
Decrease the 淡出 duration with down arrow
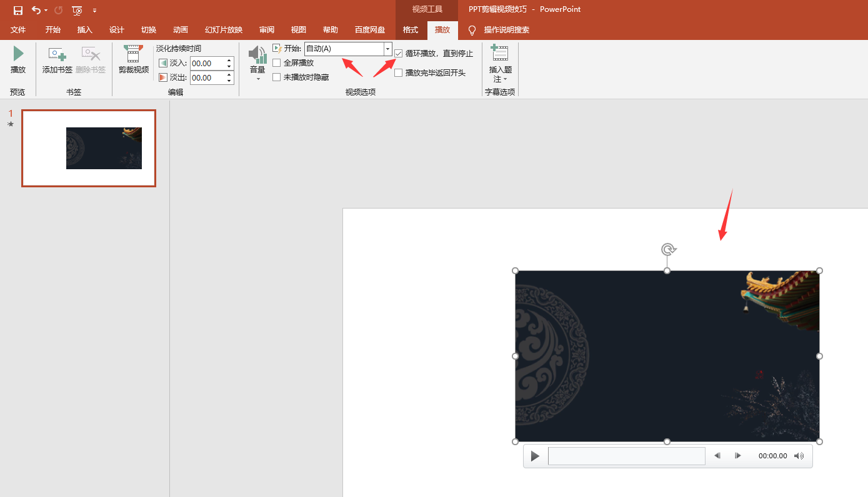[229, 81]
